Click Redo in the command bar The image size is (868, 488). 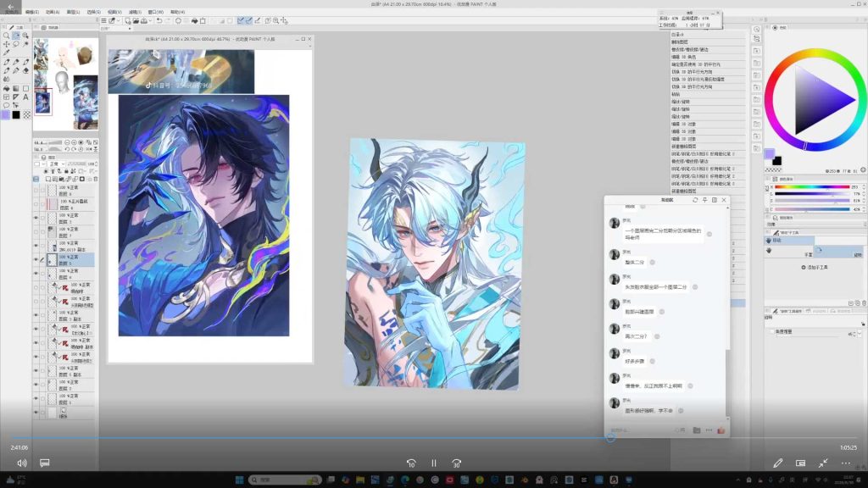click(168, 21)
